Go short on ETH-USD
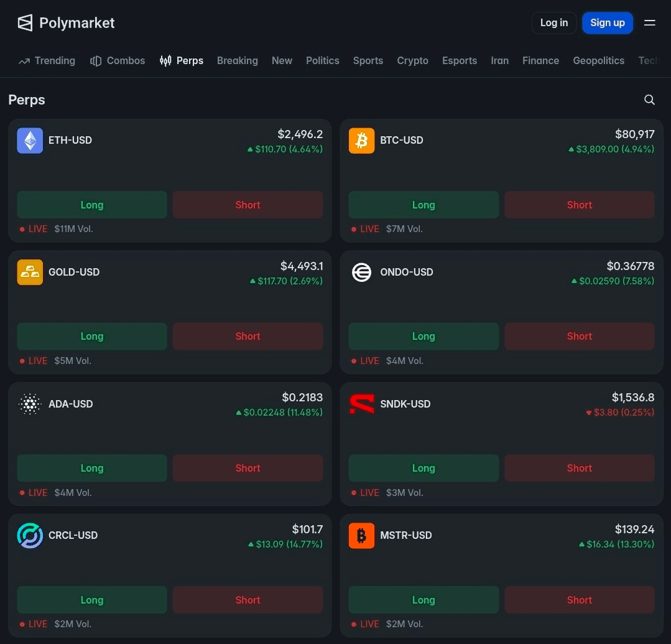 point(248,205)
